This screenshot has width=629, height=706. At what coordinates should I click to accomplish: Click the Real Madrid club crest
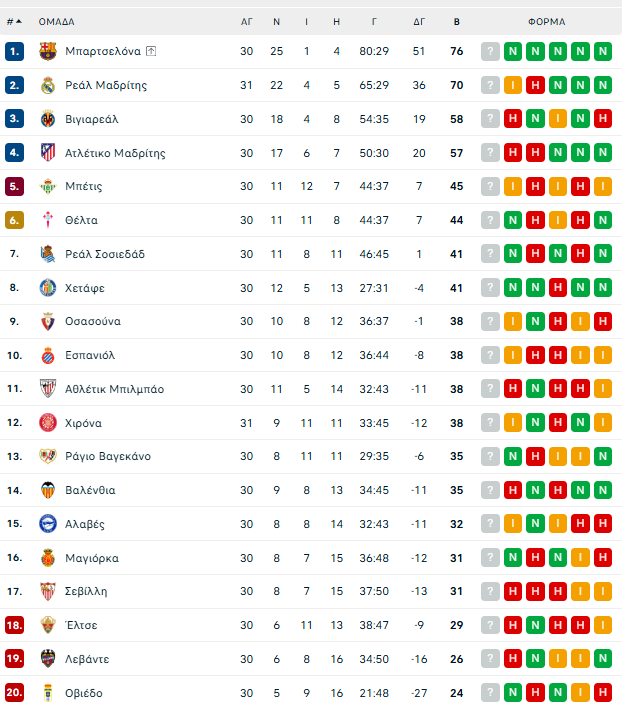(48, 85)
